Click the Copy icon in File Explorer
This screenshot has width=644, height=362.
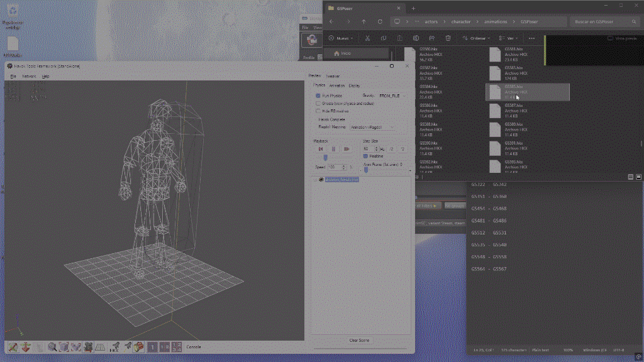[x=384, y=38]
